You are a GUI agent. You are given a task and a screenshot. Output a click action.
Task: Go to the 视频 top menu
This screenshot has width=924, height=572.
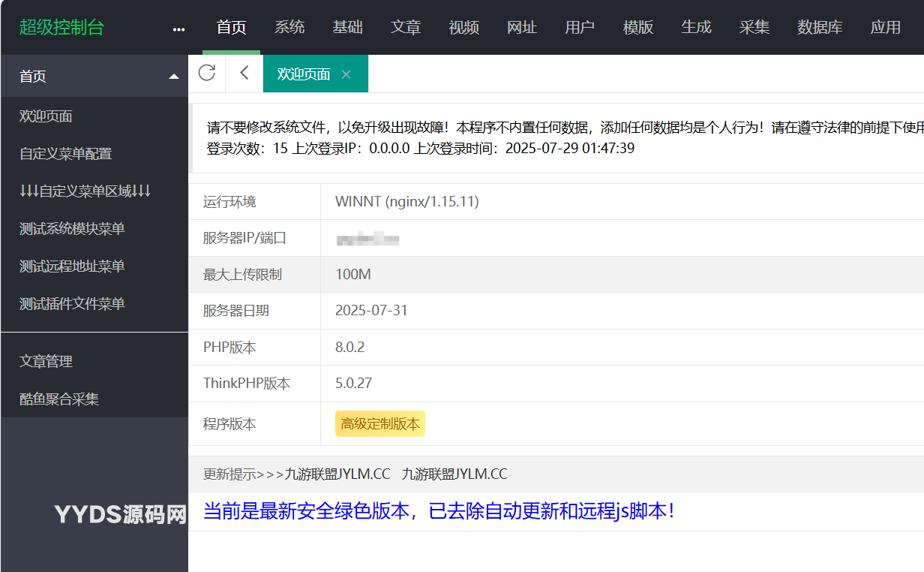(464, 28)
